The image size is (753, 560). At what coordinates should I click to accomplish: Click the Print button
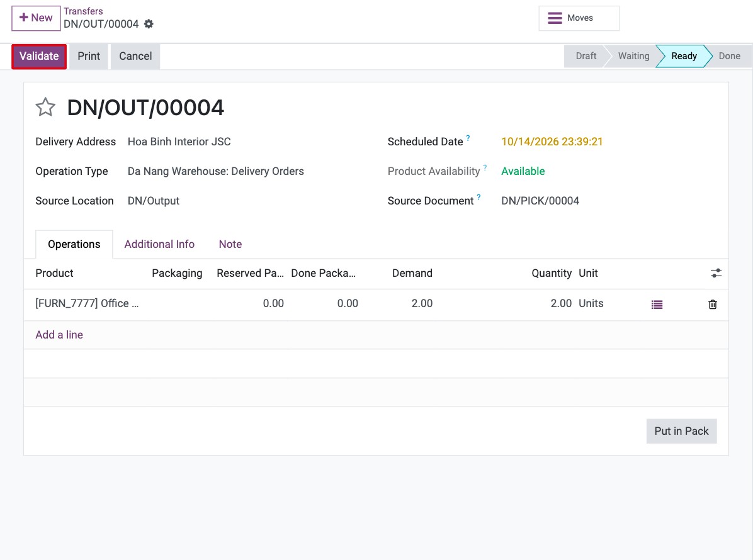89,56
